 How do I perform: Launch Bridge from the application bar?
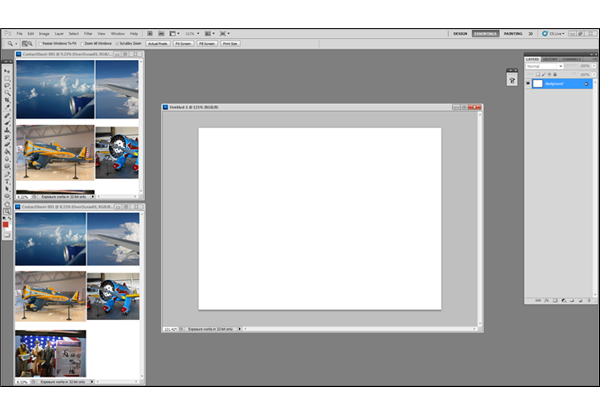pyautogui.click(x=150, y=34)
